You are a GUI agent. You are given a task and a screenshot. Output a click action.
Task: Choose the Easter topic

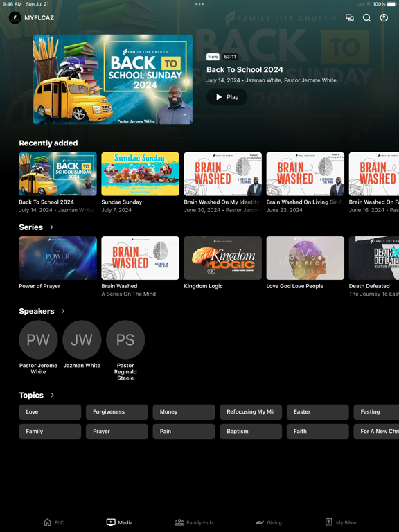[317, 412]
